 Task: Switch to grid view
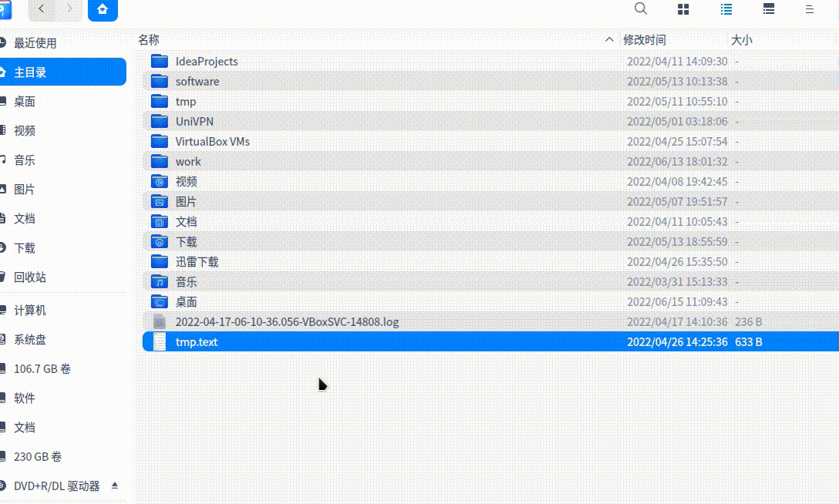tap(683, 10)
